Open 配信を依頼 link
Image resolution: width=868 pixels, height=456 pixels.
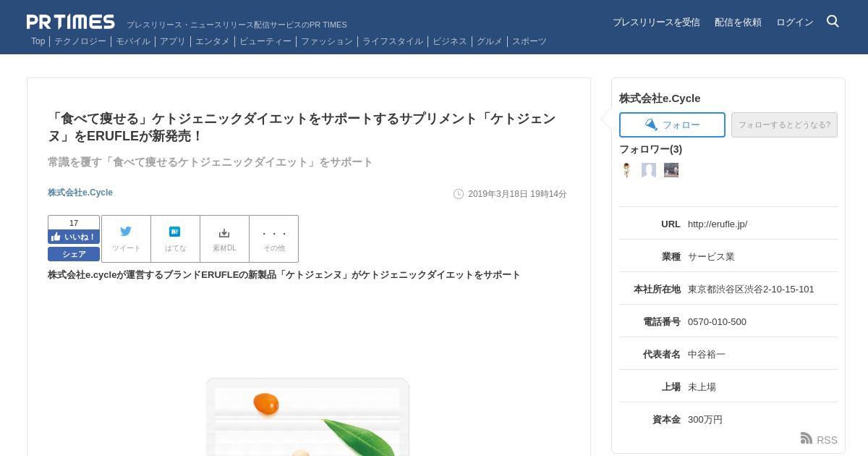(738, 22)
